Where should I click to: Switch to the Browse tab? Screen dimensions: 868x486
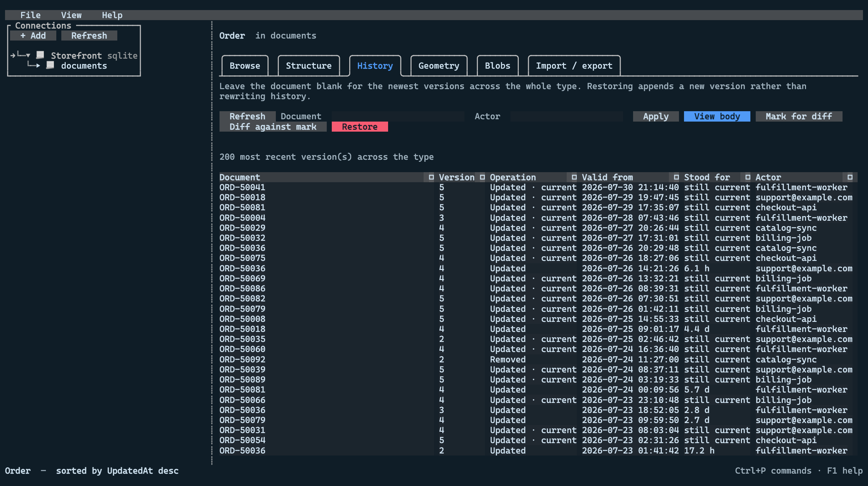245,66
